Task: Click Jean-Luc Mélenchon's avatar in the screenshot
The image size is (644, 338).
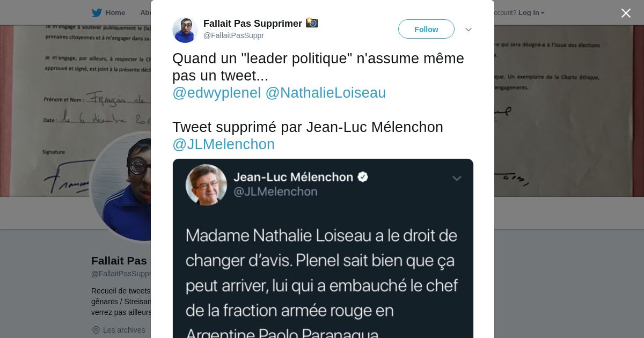Action: (206, 185)
